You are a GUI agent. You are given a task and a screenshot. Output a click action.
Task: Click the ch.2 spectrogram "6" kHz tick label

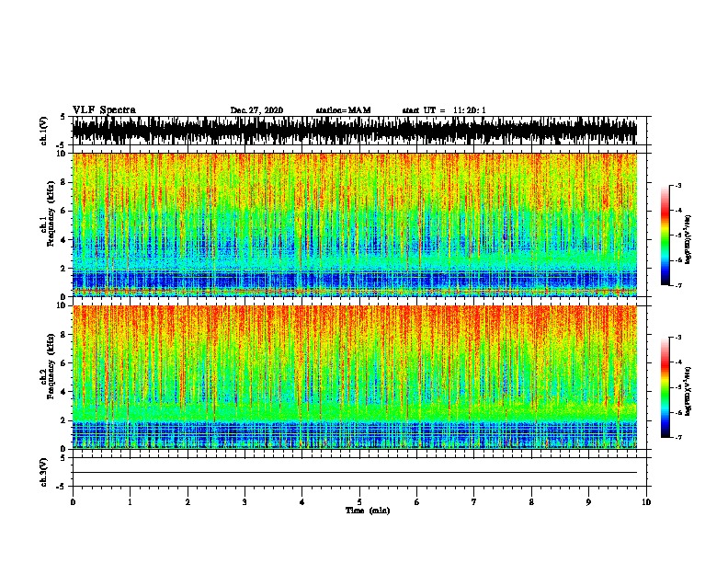coord(63,363)
